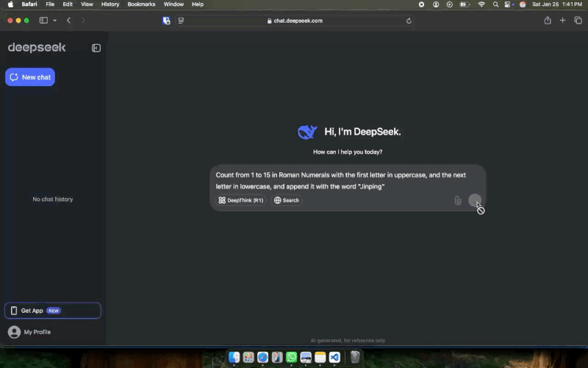Click the deepseek wordmark in sidebar
The image size is (588, 368).
[x=37, y=48]
